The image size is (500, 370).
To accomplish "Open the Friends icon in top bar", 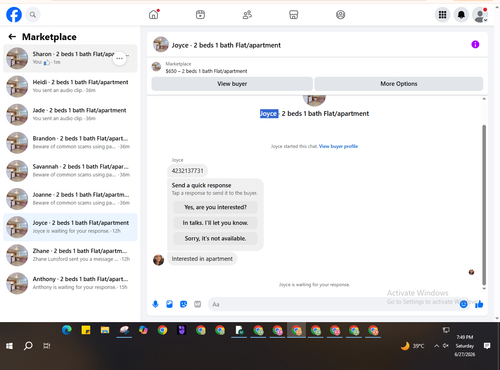I will pyautogui.click(x=247, y=15).
